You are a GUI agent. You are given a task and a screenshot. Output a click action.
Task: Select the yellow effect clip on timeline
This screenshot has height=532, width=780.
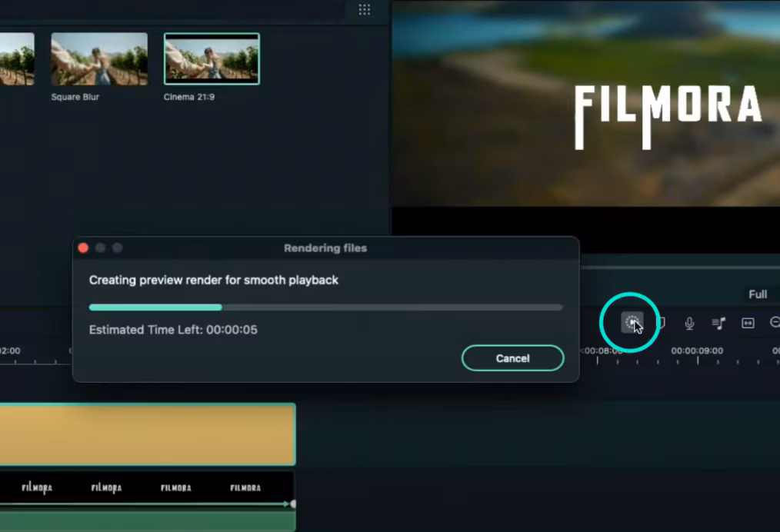[148, 434]
